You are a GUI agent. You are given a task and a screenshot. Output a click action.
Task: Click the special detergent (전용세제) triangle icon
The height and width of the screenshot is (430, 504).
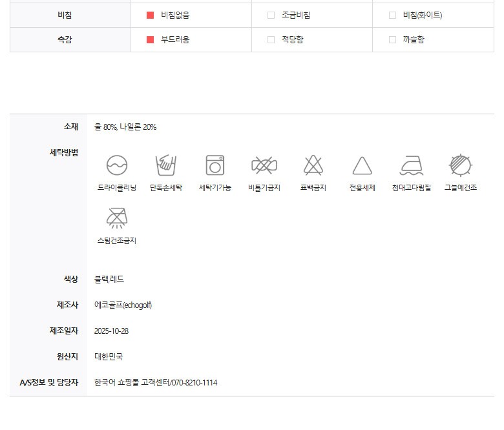(362, 166)
